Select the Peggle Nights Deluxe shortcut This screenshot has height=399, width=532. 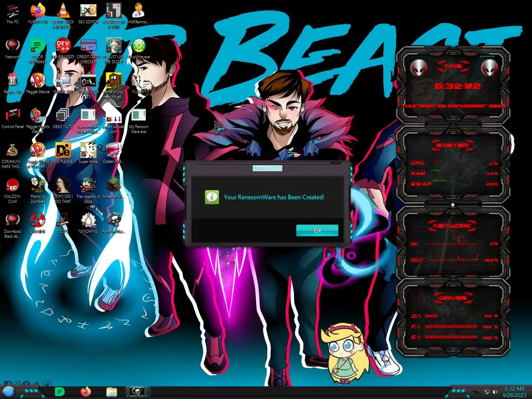(x=38, y=121)
